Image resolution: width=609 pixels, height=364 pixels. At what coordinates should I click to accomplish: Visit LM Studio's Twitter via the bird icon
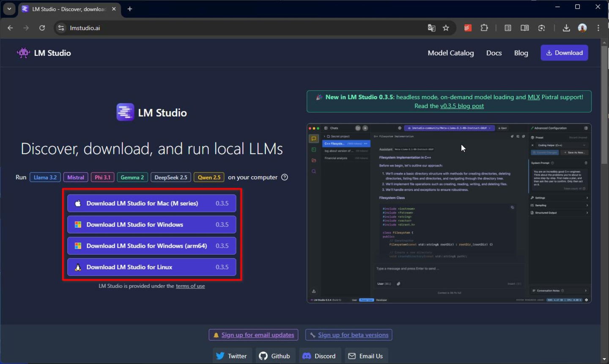point(219,356)
